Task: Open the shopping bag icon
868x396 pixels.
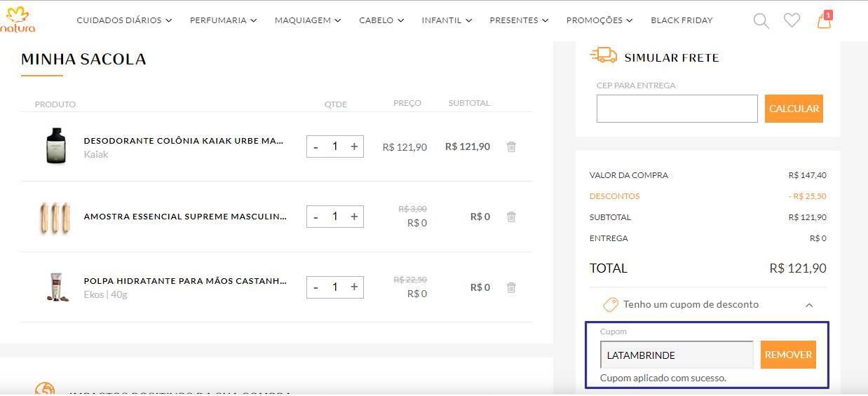Action: click(x=824, y=20)
